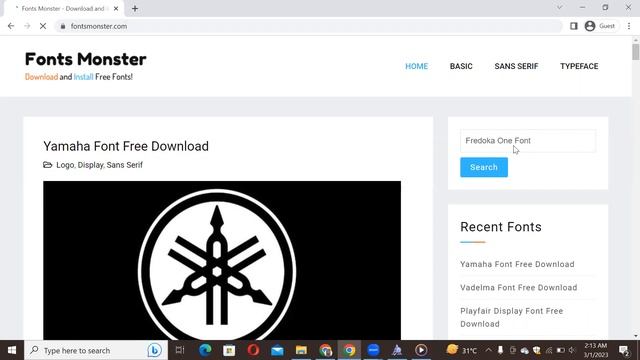
Task: Open the Windows Start menu
Action: [12, 350]
